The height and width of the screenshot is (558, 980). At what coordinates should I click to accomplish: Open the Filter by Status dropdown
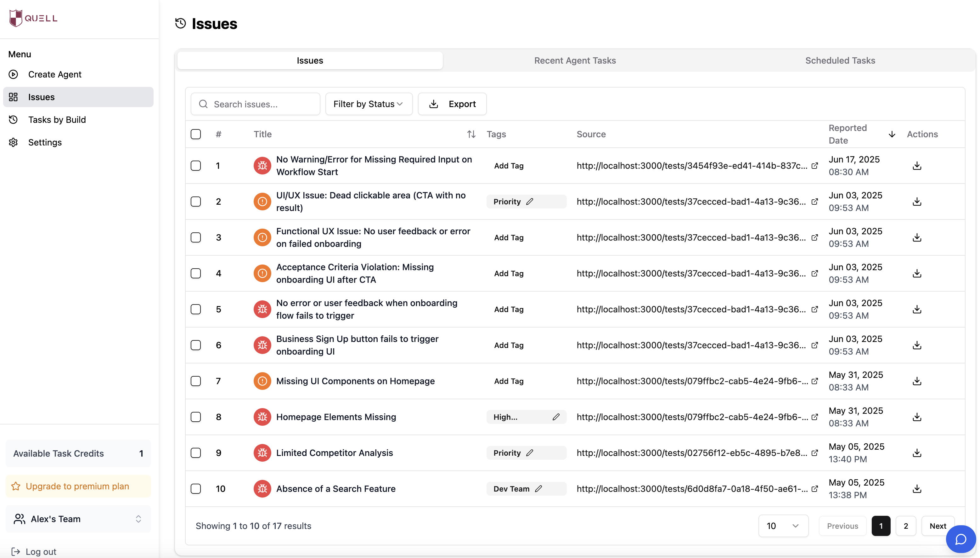point(369,104)
